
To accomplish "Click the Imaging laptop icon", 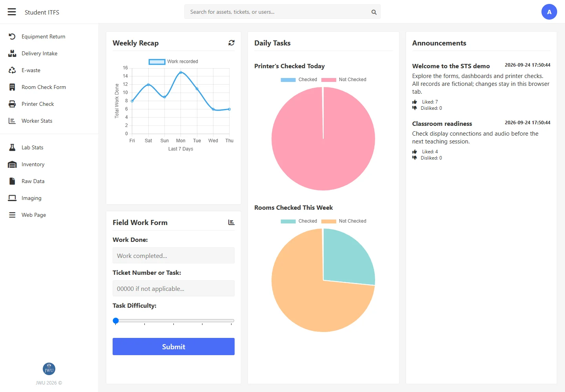I will (12, 198).
